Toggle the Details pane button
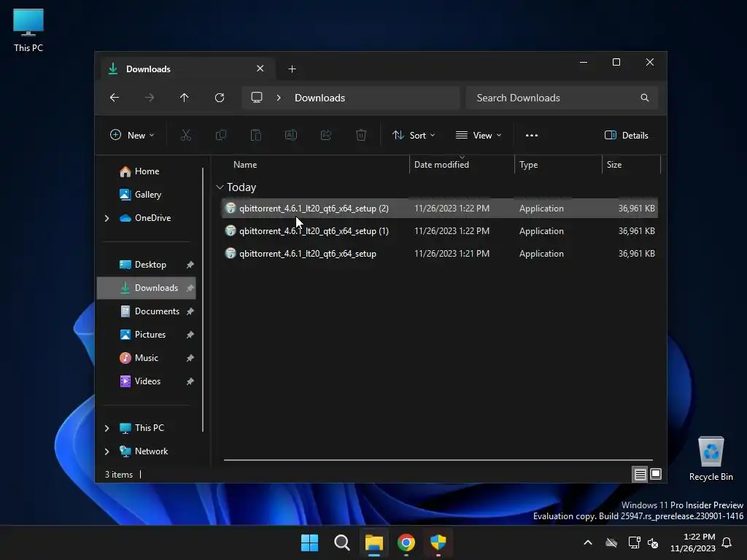This screenshot has width=747, height=560. pyautogui.click(x=626, y=135)
